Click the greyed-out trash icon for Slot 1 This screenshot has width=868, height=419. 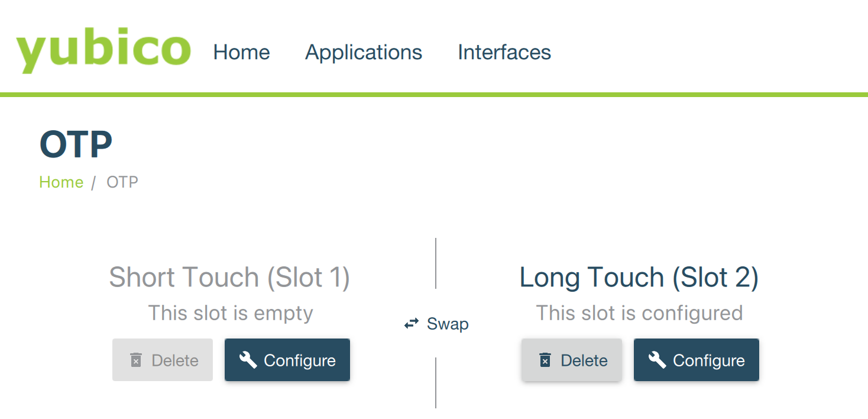point(136,360)
